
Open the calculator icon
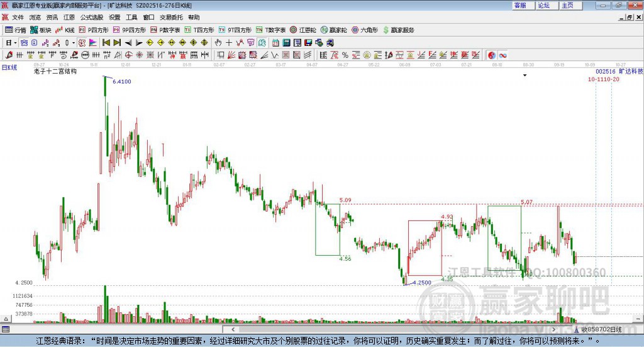(286, 43)
